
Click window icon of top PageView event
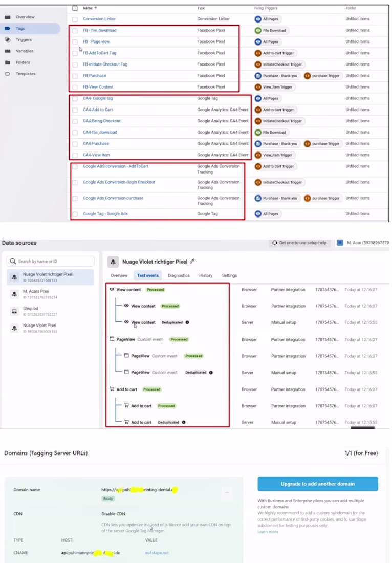coord(112,339)
